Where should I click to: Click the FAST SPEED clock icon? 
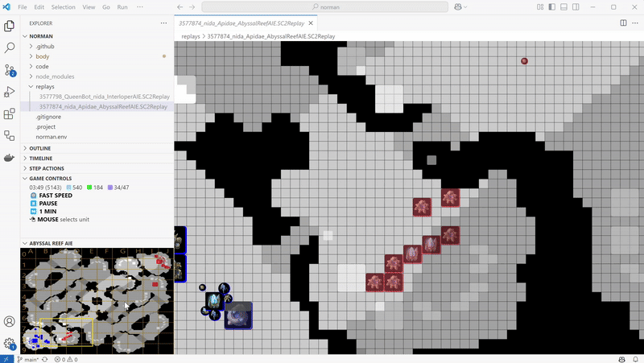(x=33, y=196)
